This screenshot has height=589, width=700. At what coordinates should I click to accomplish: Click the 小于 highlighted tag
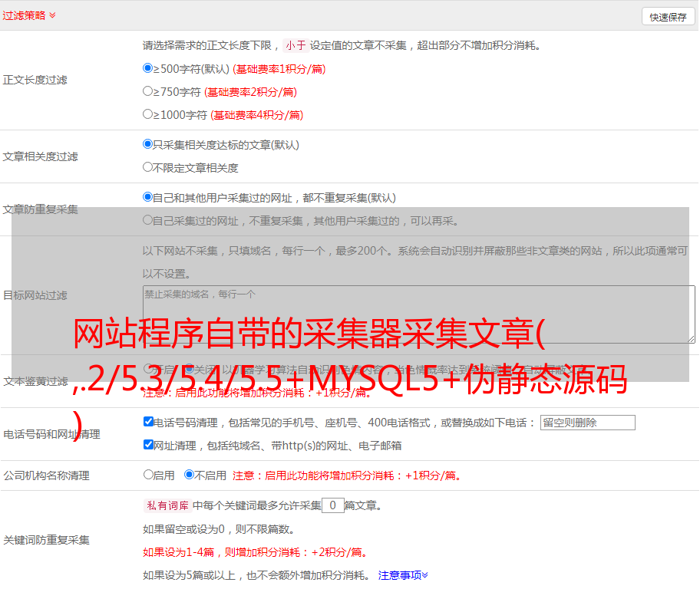click(x=296, y=45)
